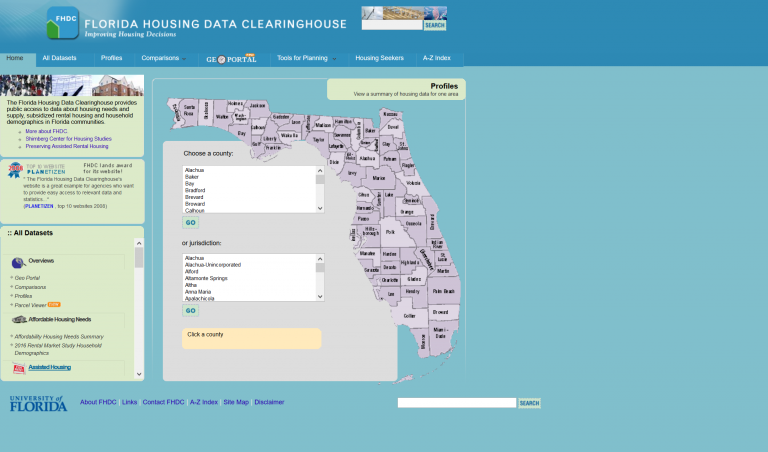This screenshot has width=768, height=452.
Task: Switch to Housing Seekers tab
Action: tap(379, 59)
